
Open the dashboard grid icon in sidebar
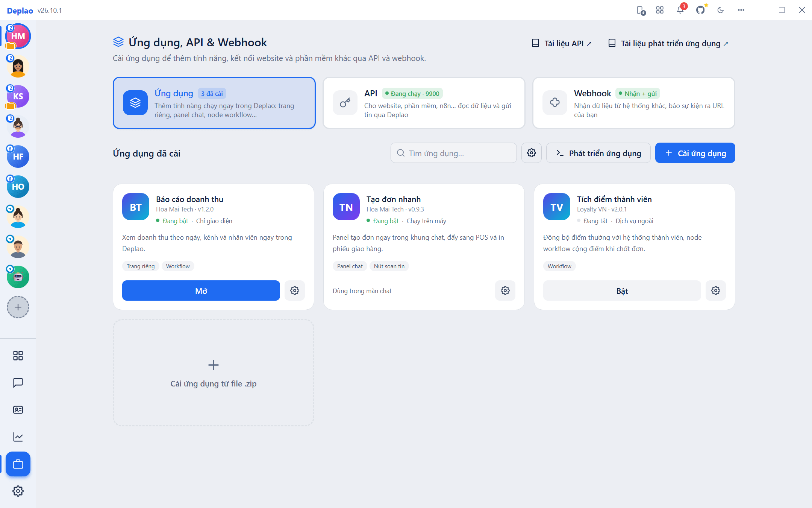click(x=18, y=356)
